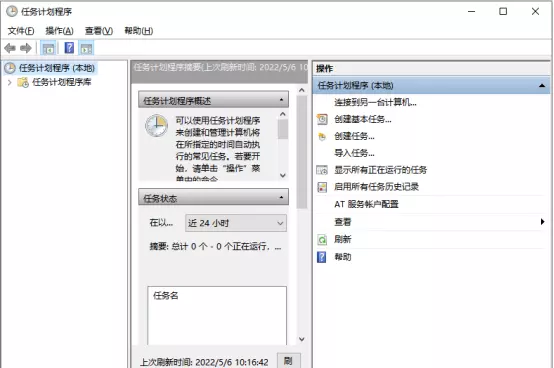The height and width of the screenshot is (368, 554).
Task: Close the 任务计划程序 window
Action: point(535,12)
